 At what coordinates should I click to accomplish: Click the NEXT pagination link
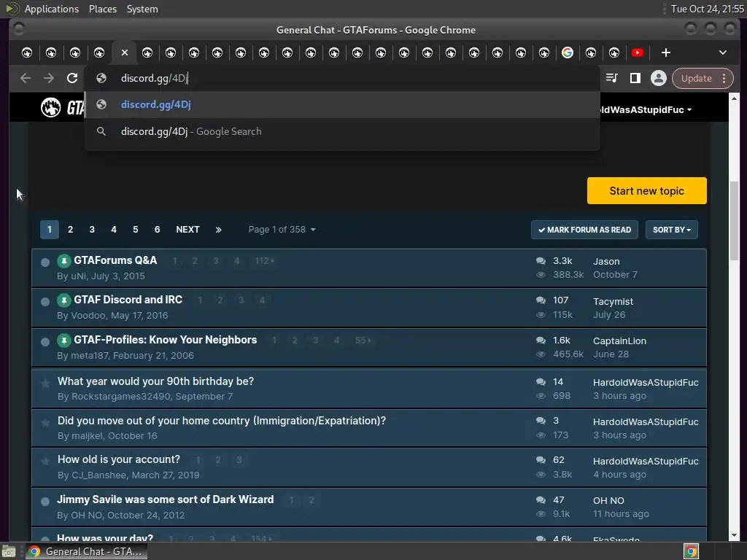(x=187, y=230)
